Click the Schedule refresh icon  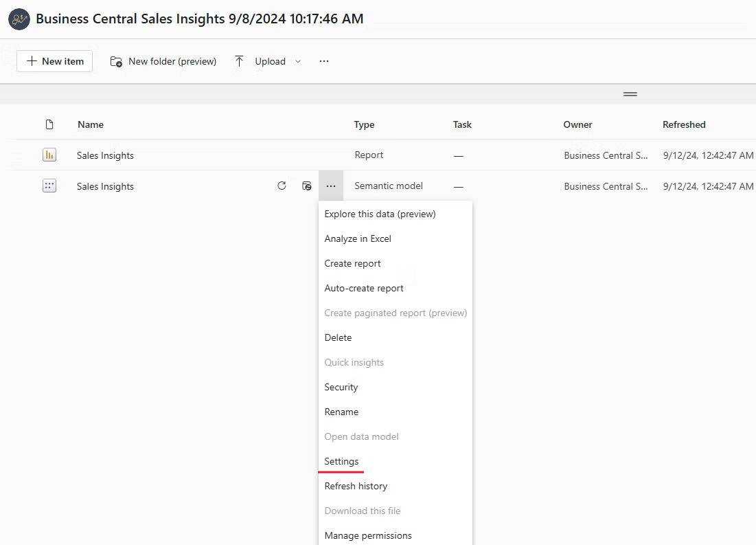307,186
